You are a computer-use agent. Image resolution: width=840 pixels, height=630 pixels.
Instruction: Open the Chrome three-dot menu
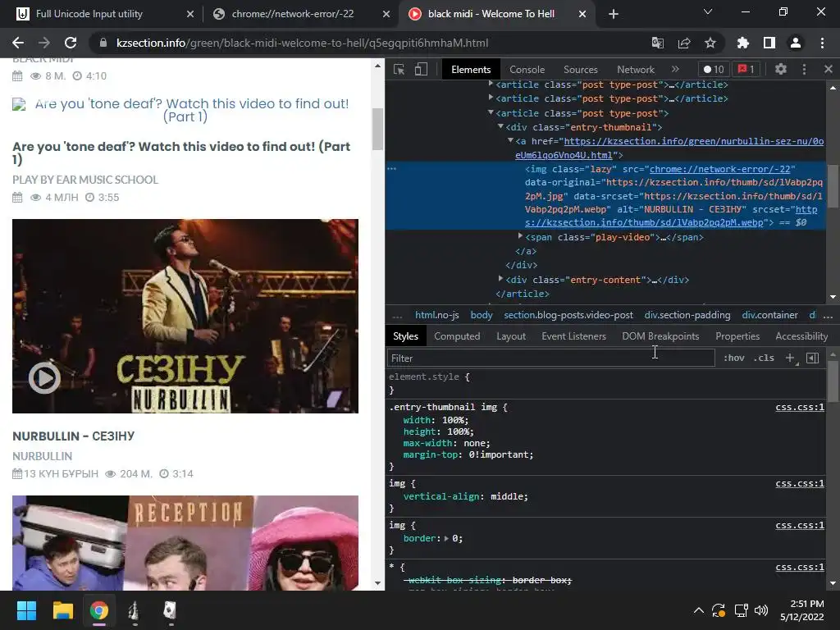822,43
